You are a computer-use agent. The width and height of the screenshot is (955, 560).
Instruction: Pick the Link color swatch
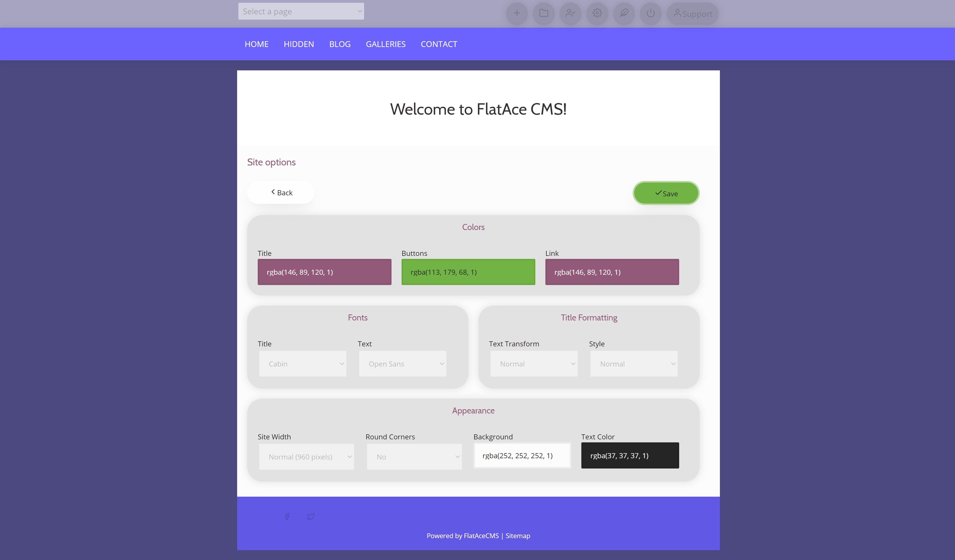coord(612,272)
